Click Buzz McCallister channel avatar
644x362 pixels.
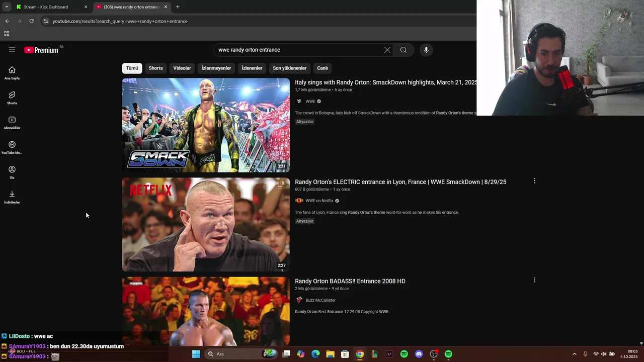pos(299,300)
